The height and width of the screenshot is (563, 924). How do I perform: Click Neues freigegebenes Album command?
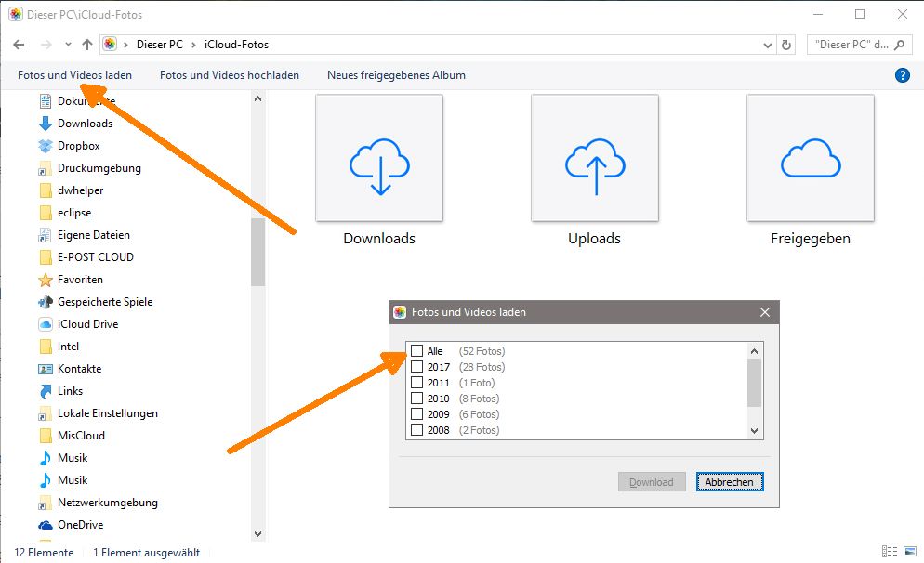[x=397, y=75]
